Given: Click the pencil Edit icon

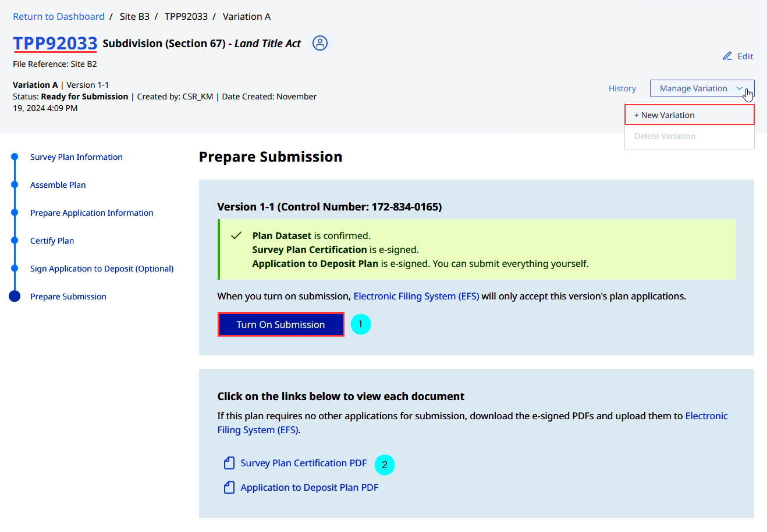Looking at the screenshot, I should 727,56.
